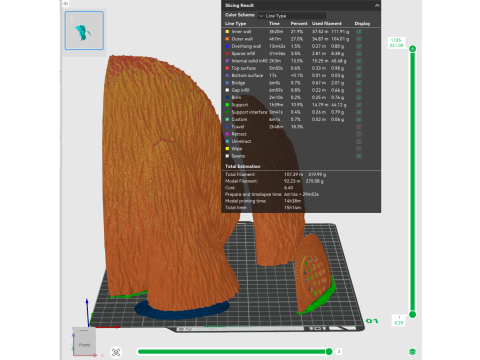Disable Seams display checkbox

[359, 156]
